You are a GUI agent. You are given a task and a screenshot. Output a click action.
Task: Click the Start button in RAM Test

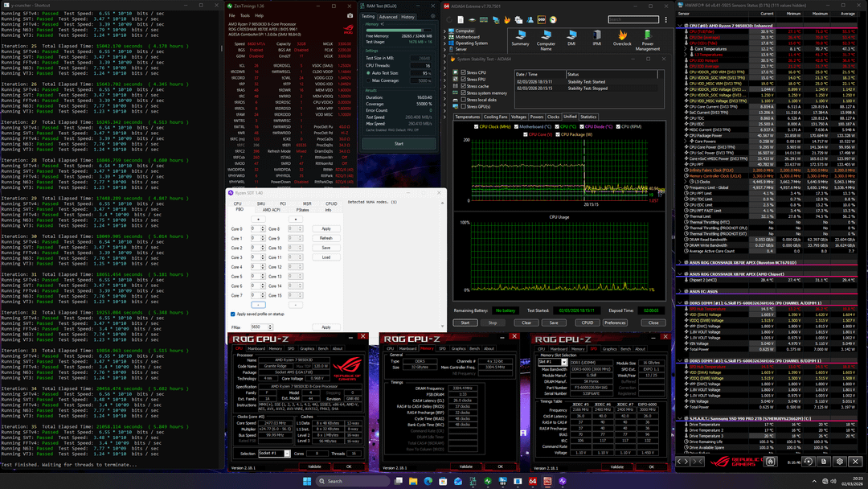coord(399,144)
